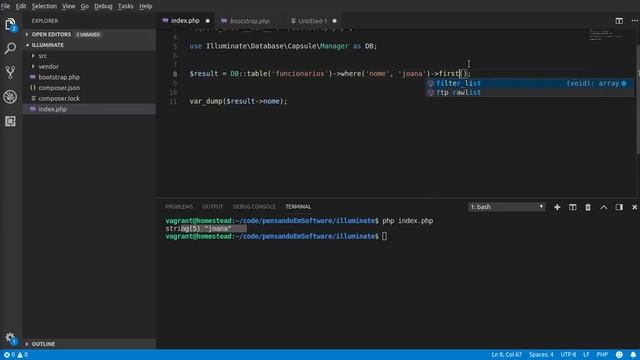The image size is (640, 360).
Task: Switch to the index.php editor tab
Action: click(186, 21)
